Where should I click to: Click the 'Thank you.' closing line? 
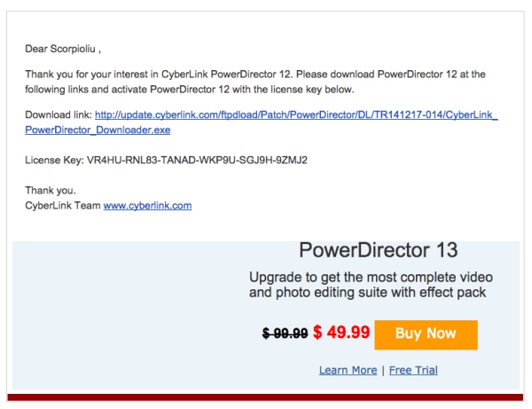(x=50, y=191)
